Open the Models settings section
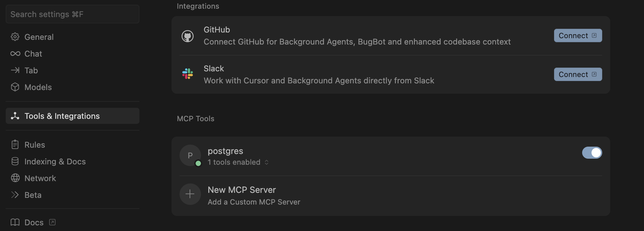 pyautogui.click(x=73, y=87)
